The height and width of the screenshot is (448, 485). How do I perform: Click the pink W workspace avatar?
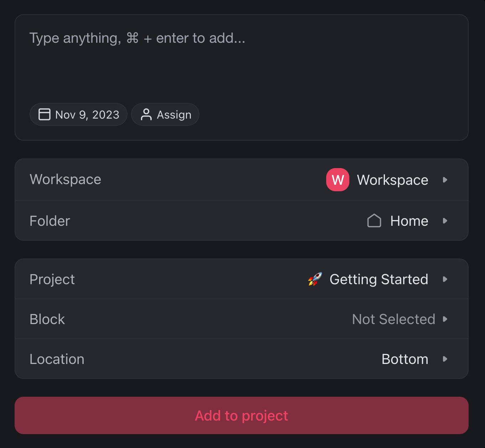tap(337, 180)
